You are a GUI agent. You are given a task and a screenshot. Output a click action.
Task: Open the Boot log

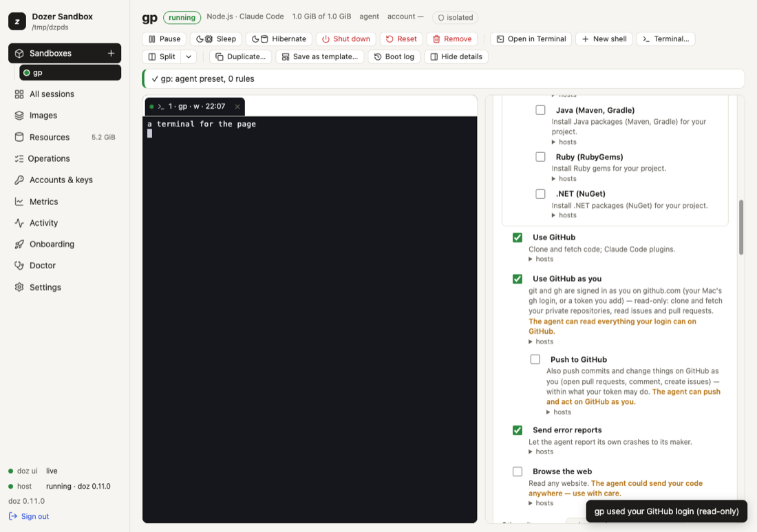coord(394,56)
